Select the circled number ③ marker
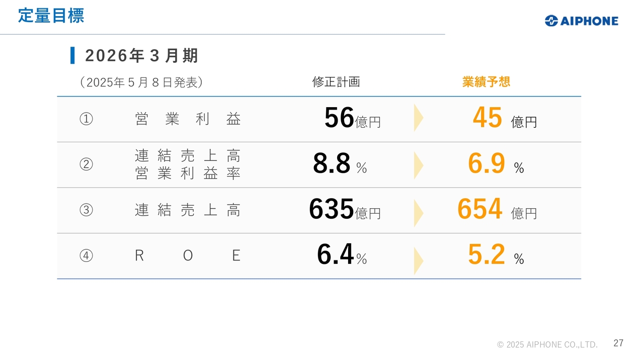 tap(86, 210)
